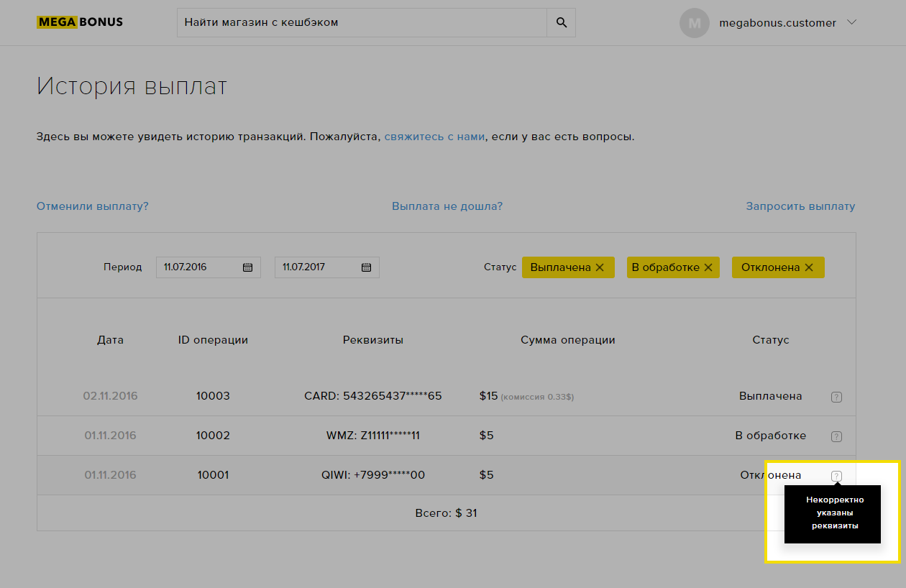Remove the В обработке status filter
Viewport: 906px width, 588px height.
pos(708,267)
